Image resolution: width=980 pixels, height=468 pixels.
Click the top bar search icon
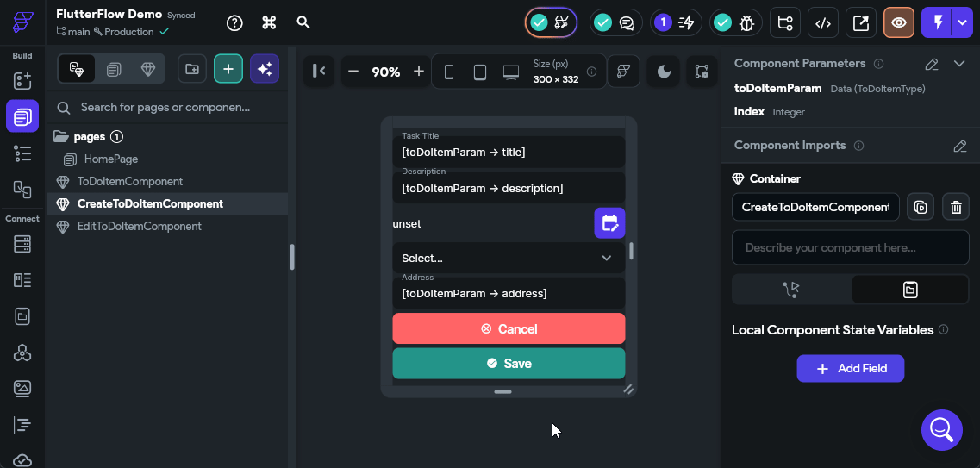pyautogui.click(x=303, y=23)
